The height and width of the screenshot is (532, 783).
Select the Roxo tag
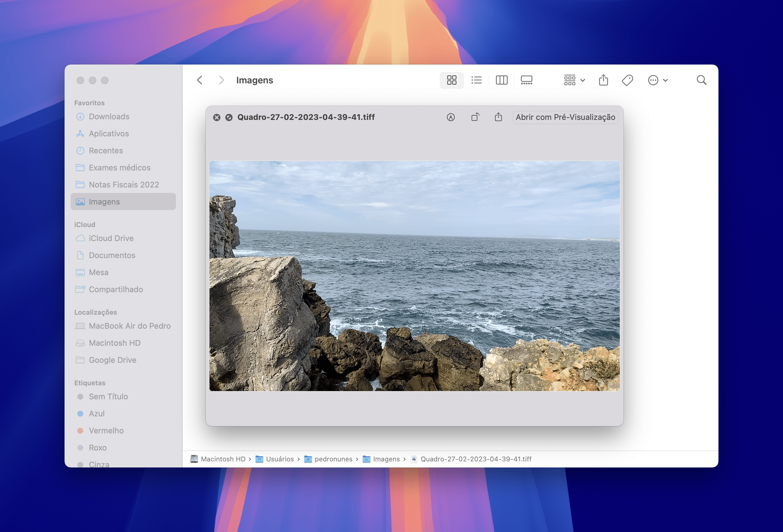[123, 447]
